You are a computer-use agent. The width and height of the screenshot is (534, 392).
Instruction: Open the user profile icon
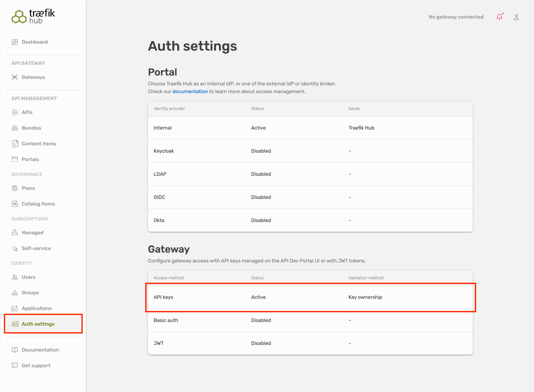pyautogui.click(x=516, y=17)
